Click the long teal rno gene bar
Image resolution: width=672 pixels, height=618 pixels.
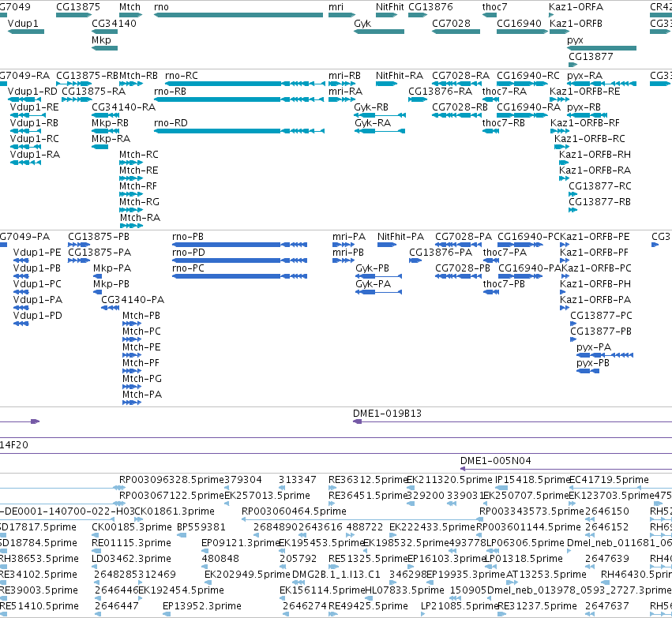tap(238, 15)
